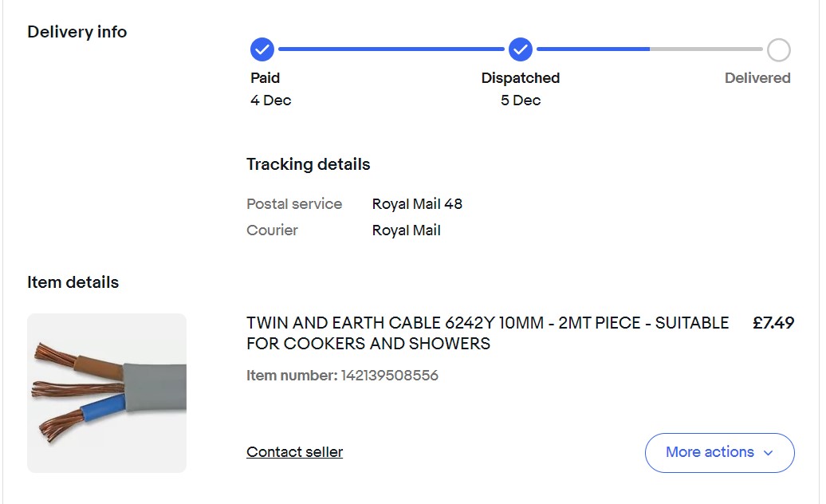Open the twin and earth cable thumbnail
The width and height of the screenshot is (826, 504).
tap(107, 393)
